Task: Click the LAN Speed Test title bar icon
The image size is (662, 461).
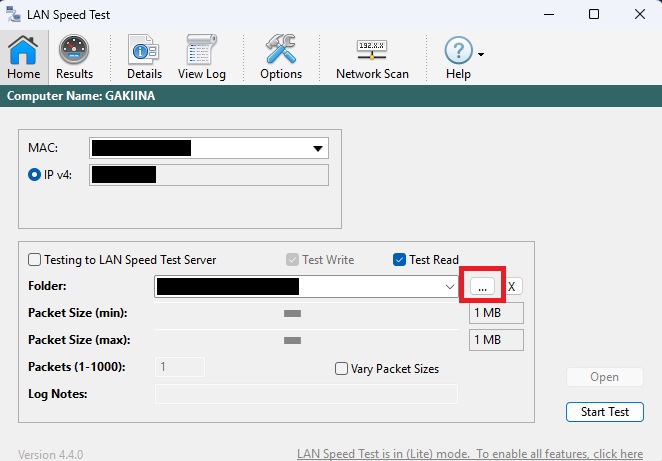Action: pyautogui.click(x=14, y=15)
